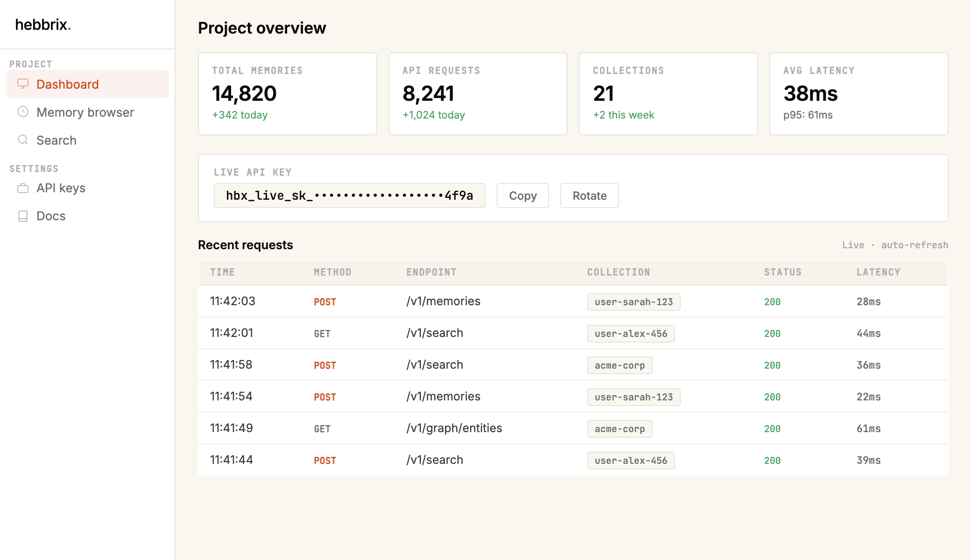This screenshot has height=560, width=971.
Task: Select the 11:41:58 request time
Action: [x=231, y=364]
